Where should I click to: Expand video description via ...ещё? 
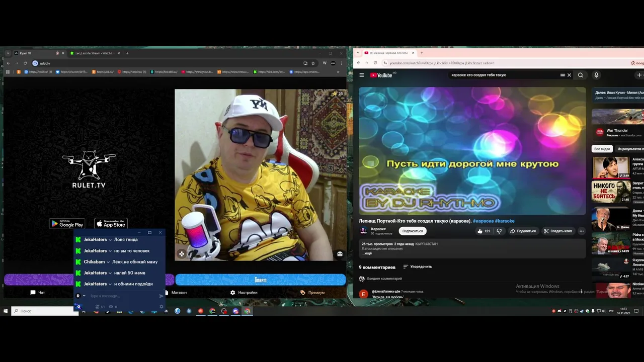coord(367,253)
